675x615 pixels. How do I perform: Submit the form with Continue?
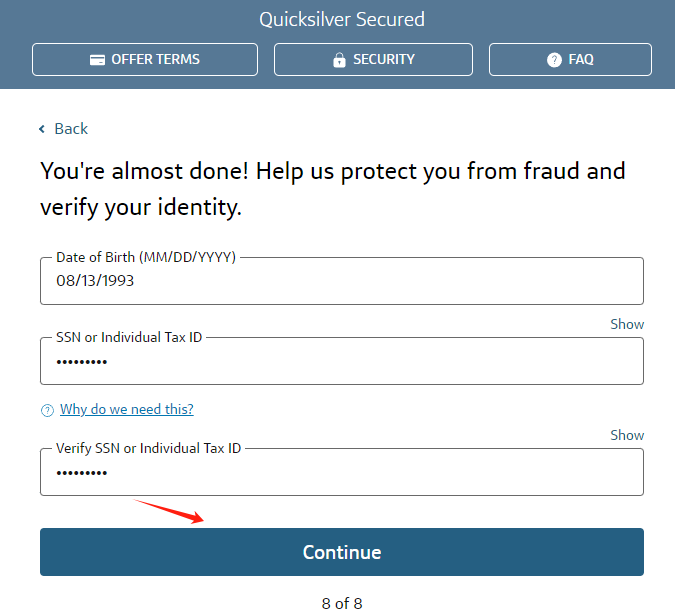pos(342,552)
